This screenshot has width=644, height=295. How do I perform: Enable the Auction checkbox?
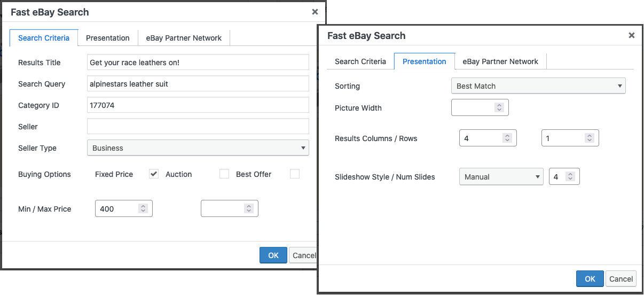(224, 174)
